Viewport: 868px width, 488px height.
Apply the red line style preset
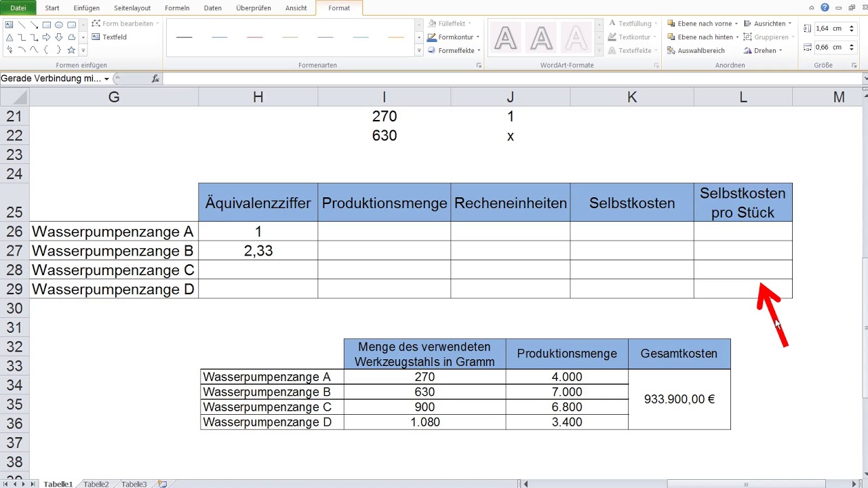click(255, 37)
